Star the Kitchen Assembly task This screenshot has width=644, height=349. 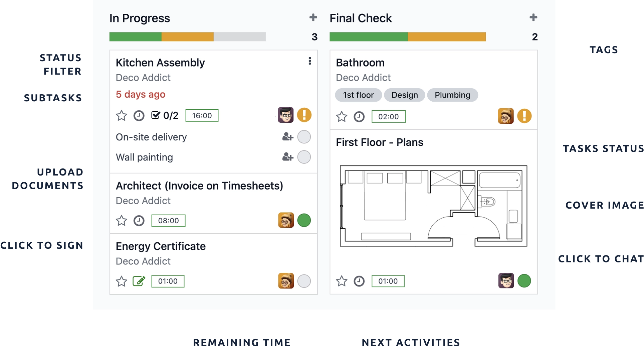tap(122, 116)
